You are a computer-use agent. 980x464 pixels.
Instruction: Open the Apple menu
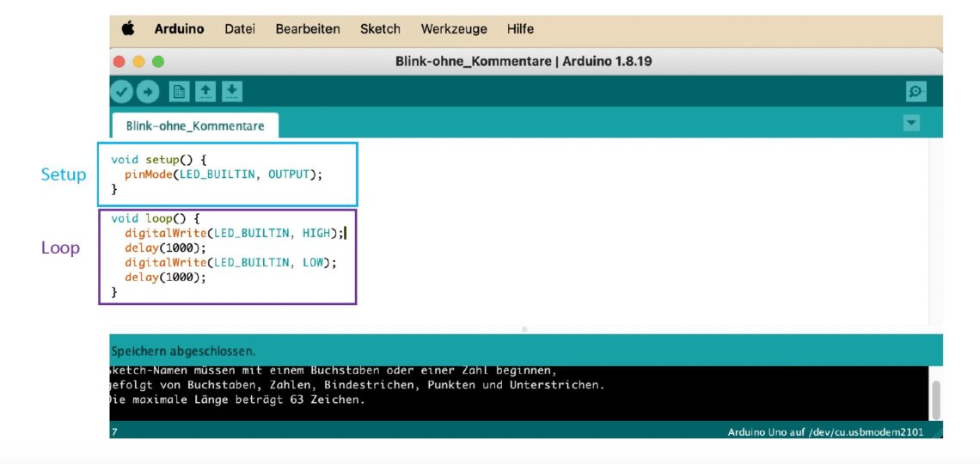point(128,29)
